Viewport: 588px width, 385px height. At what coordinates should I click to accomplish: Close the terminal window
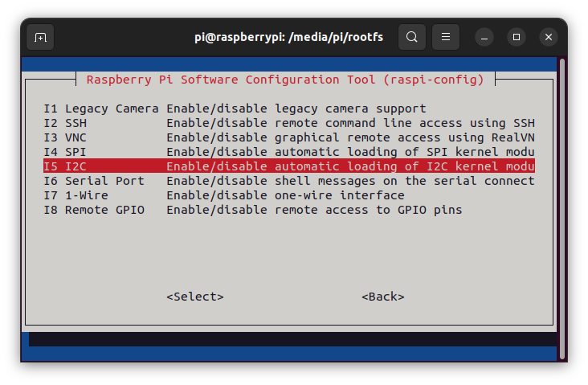pos(549,37)
